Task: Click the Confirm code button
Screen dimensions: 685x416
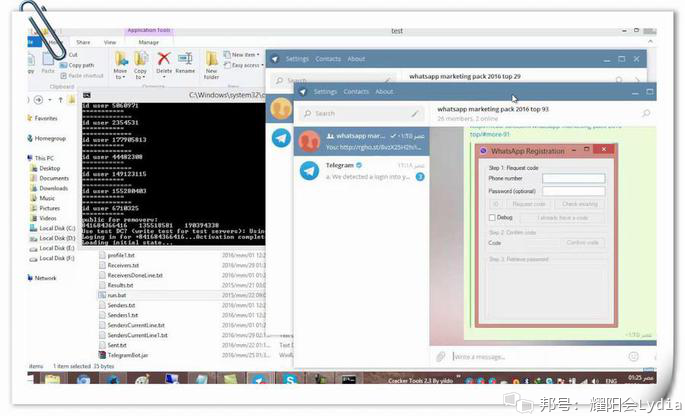Action: [582, 243]
